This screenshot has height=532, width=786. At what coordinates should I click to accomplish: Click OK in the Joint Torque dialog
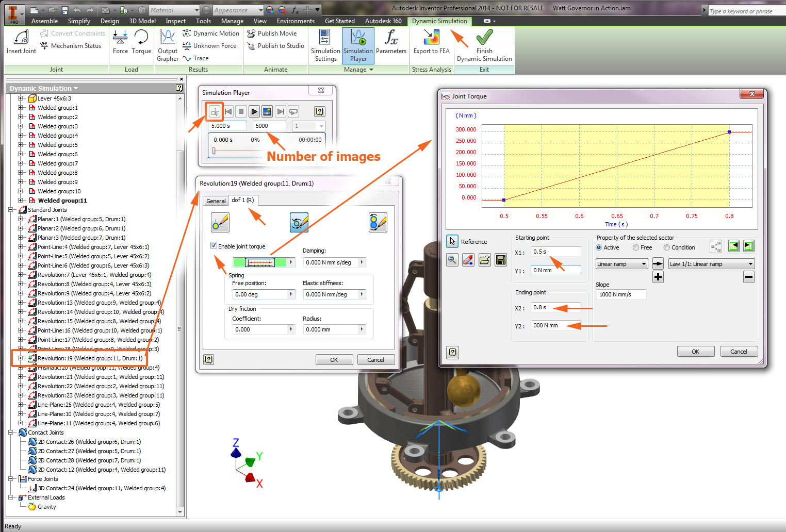tap(695, 352)
